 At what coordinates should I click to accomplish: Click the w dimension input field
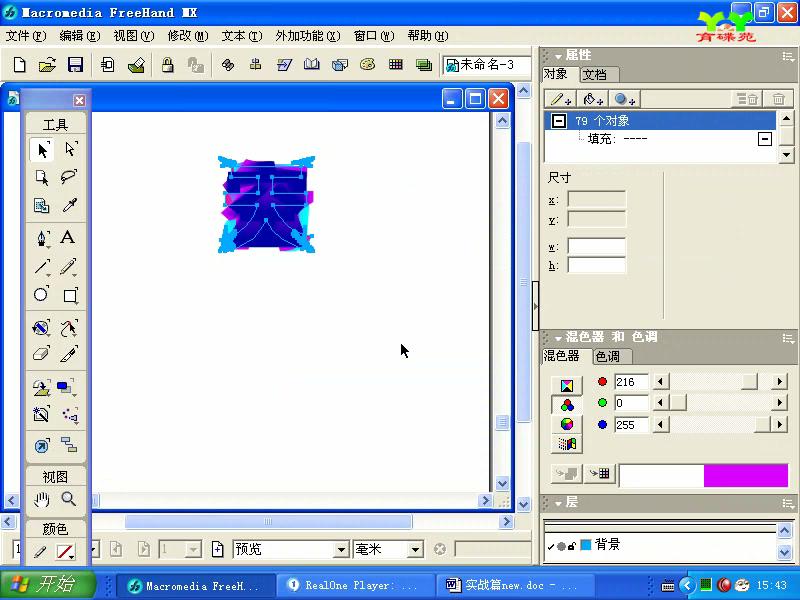pos(596,246)
